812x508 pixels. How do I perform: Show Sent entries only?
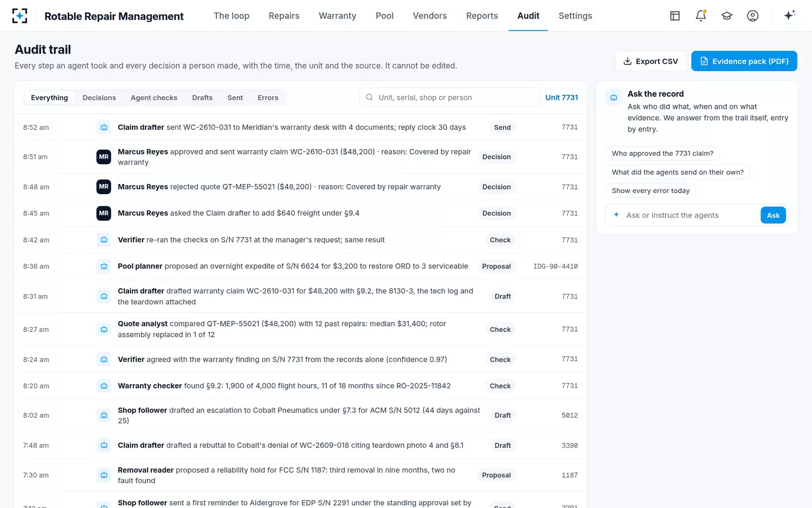coord(235,98)
